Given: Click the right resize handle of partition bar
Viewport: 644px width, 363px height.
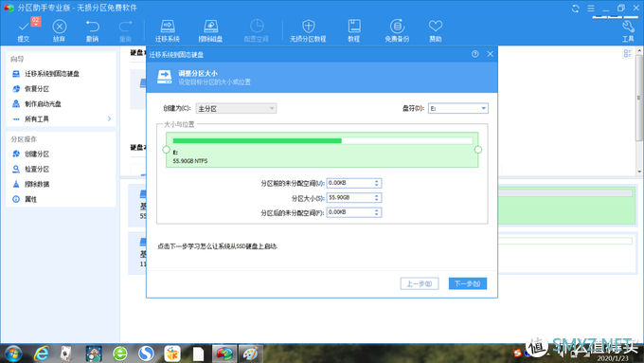Looking at the screenshot, I should click(x=478, y=150).
